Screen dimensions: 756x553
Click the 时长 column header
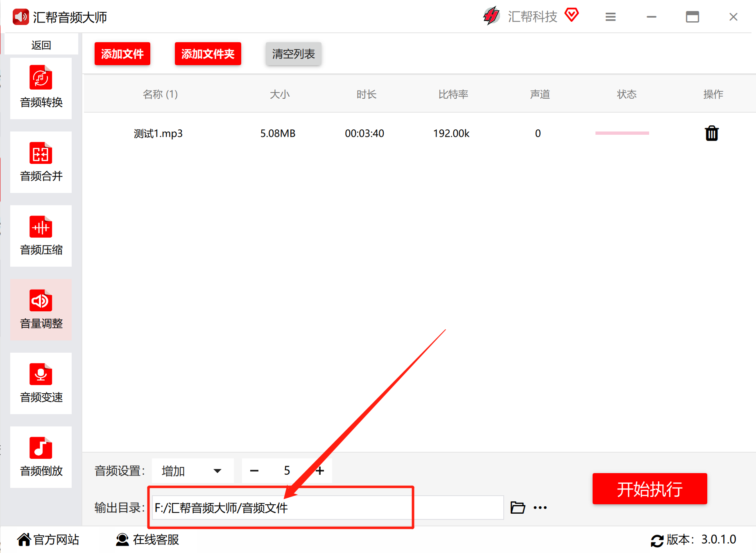tap(367, 94)
